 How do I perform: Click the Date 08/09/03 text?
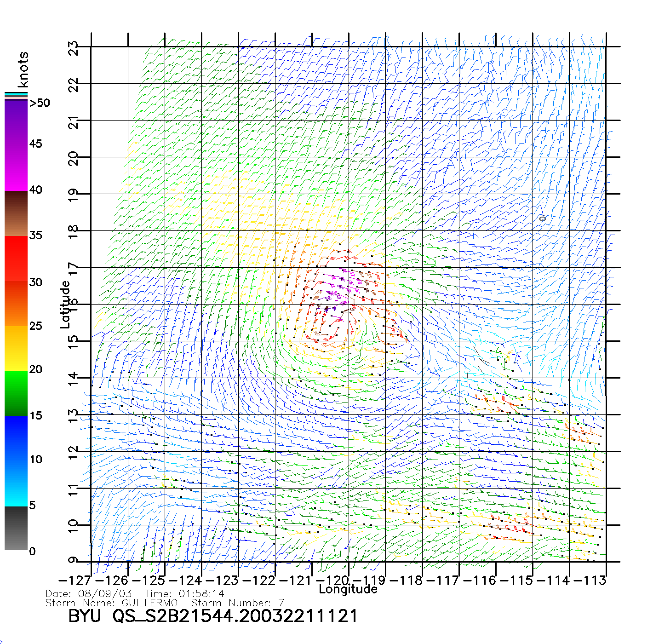click(x=89, y=594)
